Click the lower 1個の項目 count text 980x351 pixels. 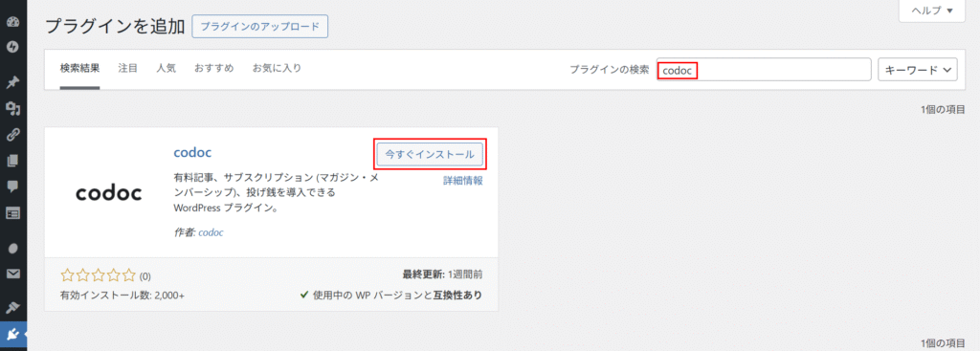[x=943, y=343]
